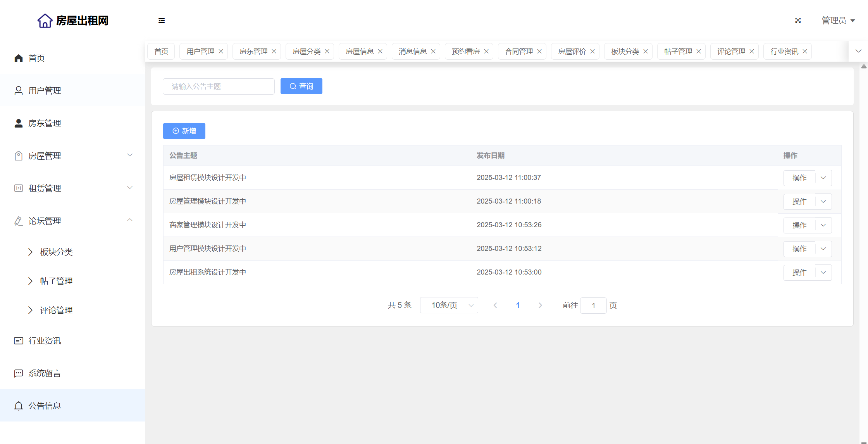868x444 pixels.
Task: Open 系统留言 chat bubble icon item
Action: pos(19,373)
